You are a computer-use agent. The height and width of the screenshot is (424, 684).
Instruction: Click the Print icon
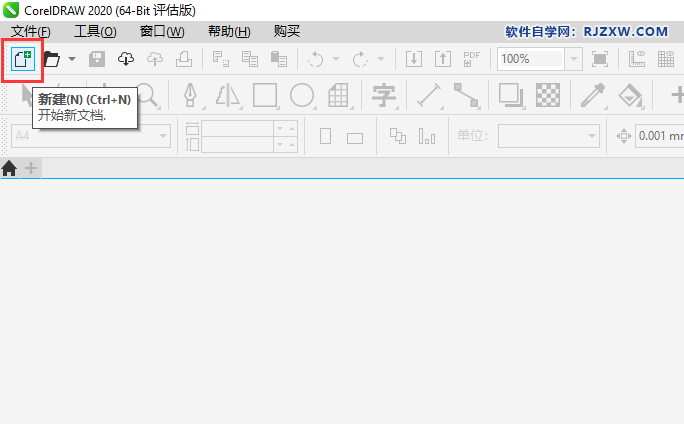tap(184, 59)
